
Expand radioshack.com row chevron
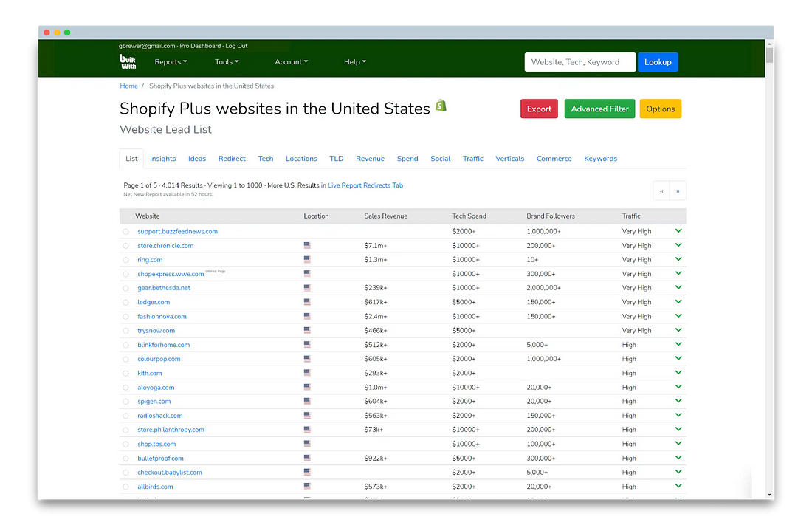point(678,415)
